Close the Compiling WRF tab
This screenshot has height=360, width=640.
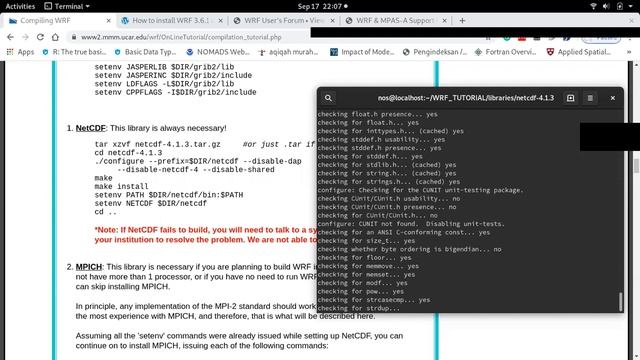point(108,20)
